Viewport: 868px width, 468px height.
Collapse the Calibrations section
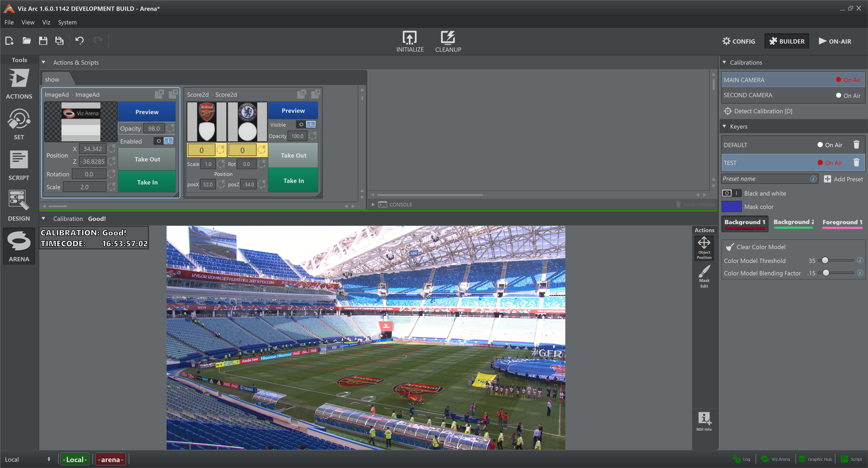pyautogui.click(x=724, y=62)
